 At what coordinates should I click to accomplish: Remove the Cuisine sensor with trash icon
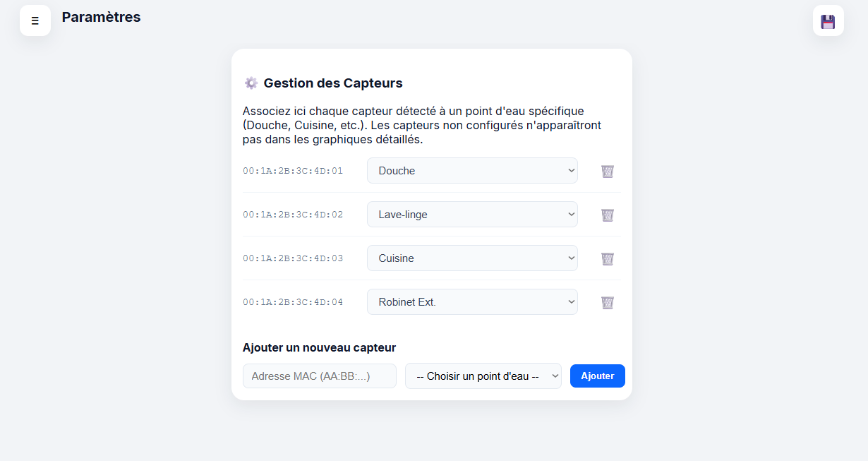tap(607, 258)
